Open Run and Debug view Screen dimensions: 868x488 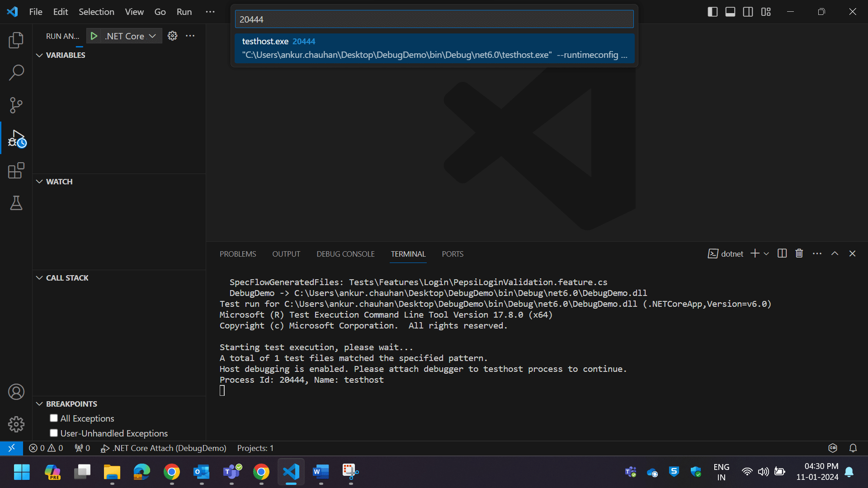click(x=17, y=138)
